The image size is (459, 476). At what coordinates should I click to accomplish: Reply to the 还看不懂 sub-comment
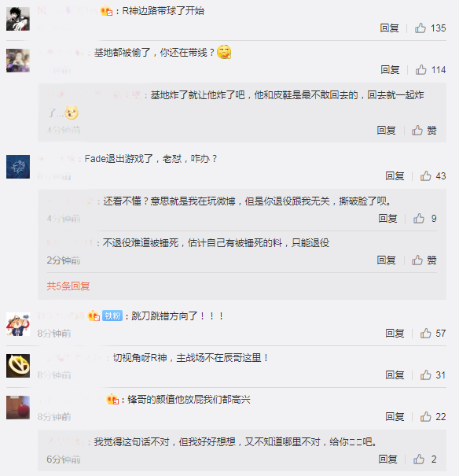[x=387, y=219]
